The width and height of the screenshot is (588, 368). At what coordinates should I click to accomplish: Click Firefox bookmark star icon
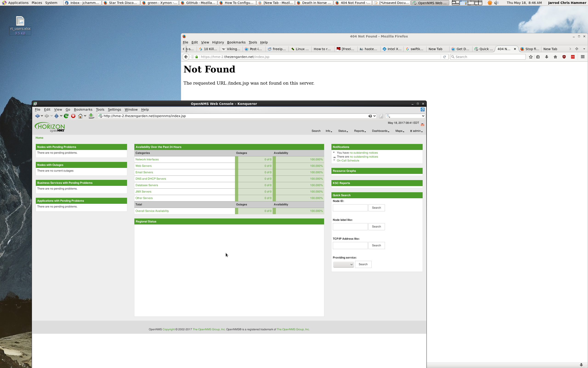pyautogui.click(x=531, y=57)
